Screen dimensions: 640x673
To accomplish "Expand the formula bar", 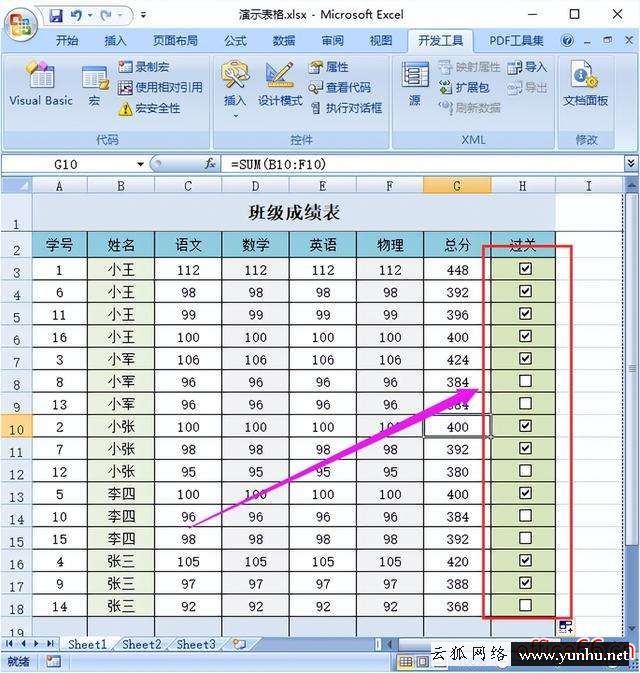I will 630,164.
